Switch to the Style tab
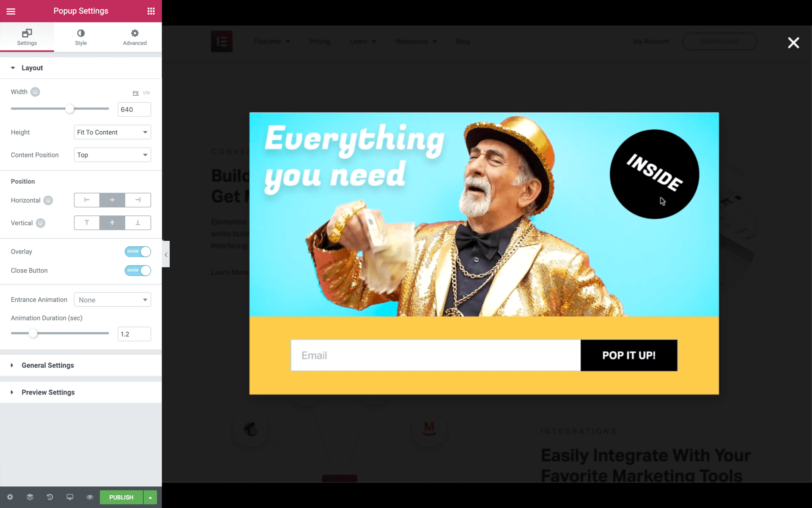812x508 pixels. click(81, 37)
